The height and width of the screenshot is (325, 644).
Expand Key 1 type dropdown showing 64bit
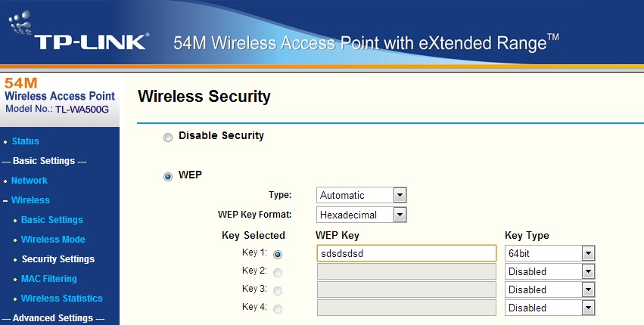(549, 253)
